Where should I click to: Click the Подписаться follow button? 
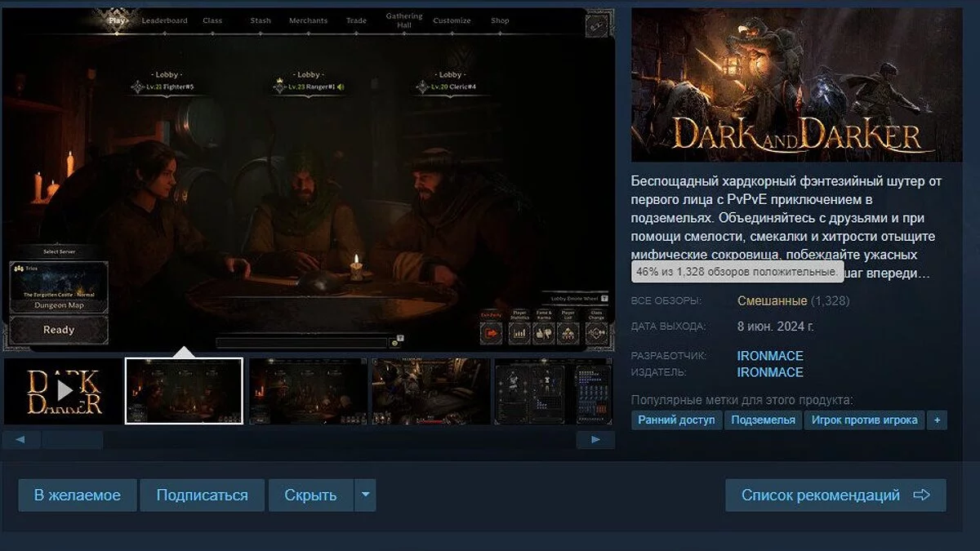coord(202,495)
